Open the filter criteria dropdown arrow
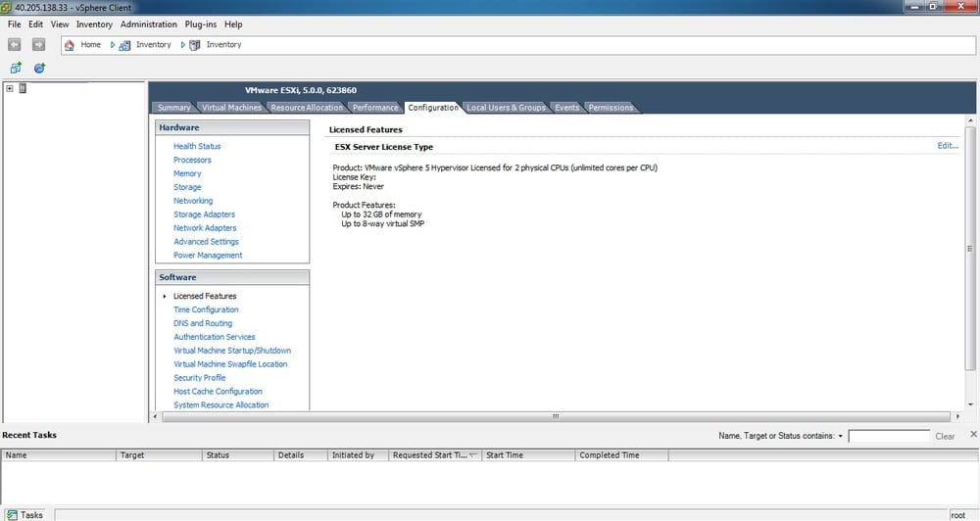This screenshot has width=980, height=521. [x=840, y=436]
